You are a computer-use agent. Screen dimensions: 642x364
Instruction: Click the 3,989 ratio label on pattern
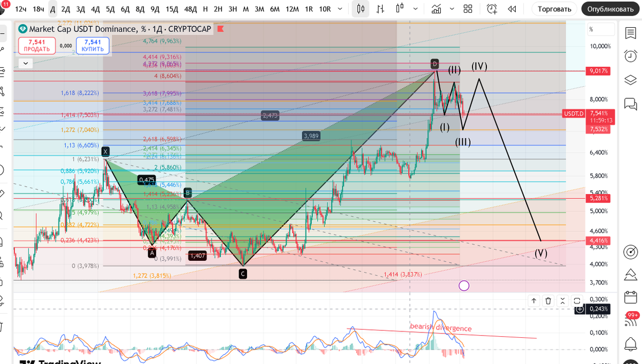coord(311,136)
